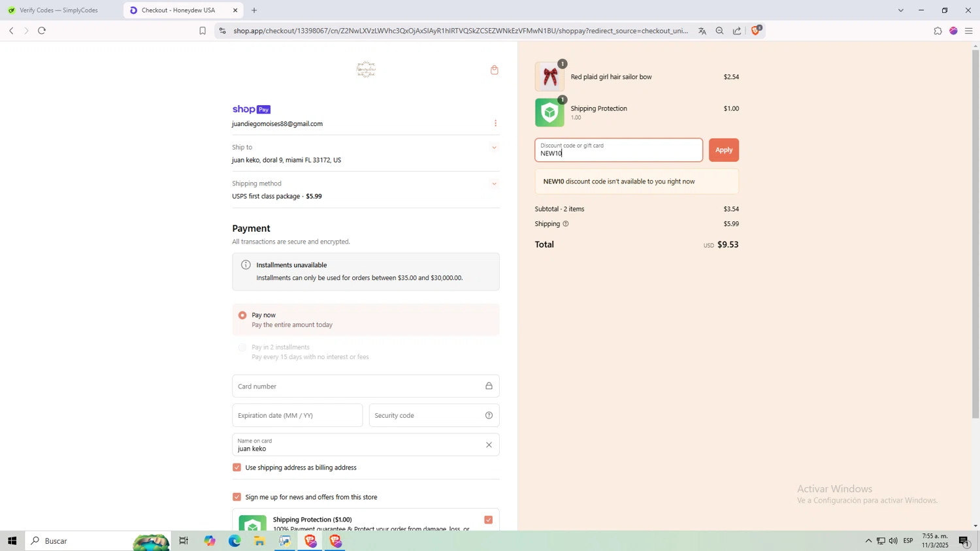
Task: Click the Shop Pay logo
Action: pyautogui.click(x=252, y=109)
